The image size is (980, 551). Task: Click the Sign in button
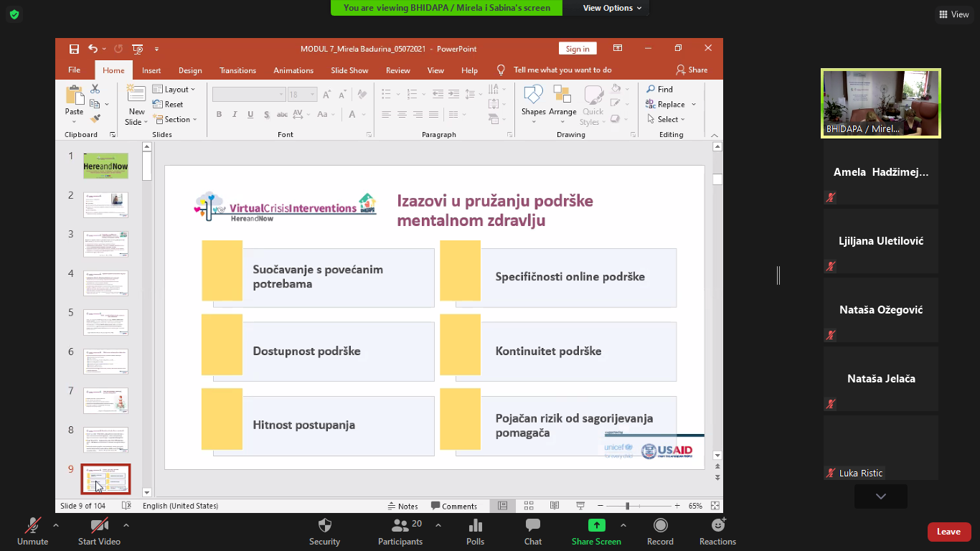pyautogui.click(x=577, y=49)
